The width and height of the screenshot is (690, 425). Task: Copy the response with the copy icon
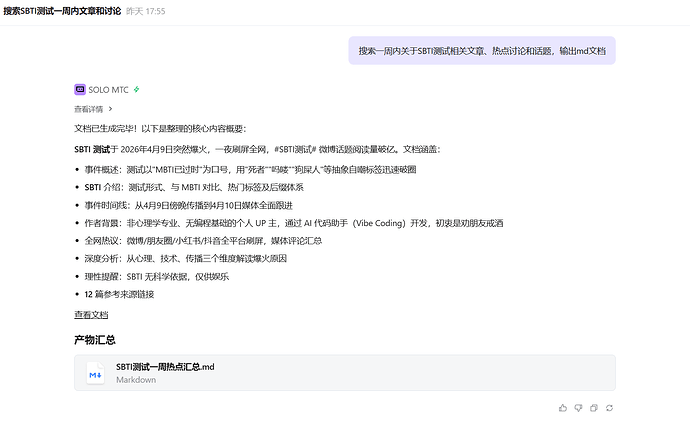tap(594, 408)
